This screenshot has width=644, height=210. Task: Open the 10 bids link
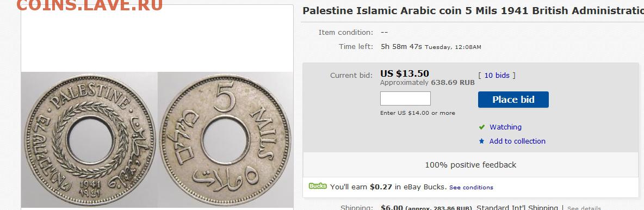(x=497, y=75)
